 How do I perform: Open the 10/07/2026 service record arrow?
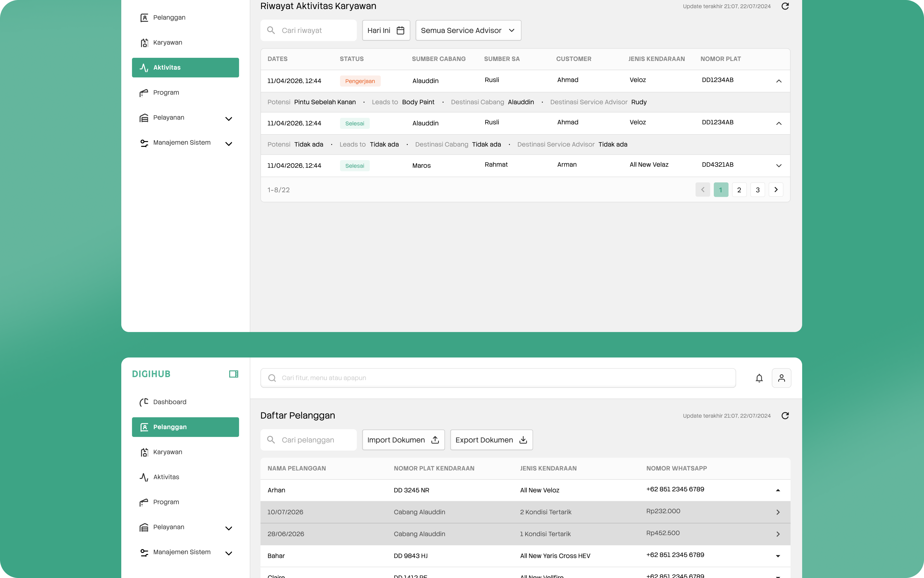click(x=778, y=512)
